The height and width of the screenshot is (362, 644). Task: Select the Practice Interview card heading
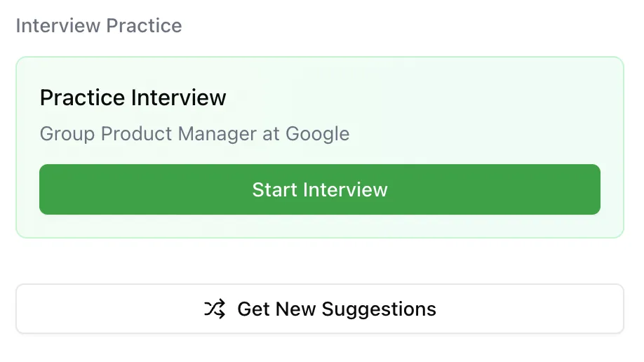[133, 98]
